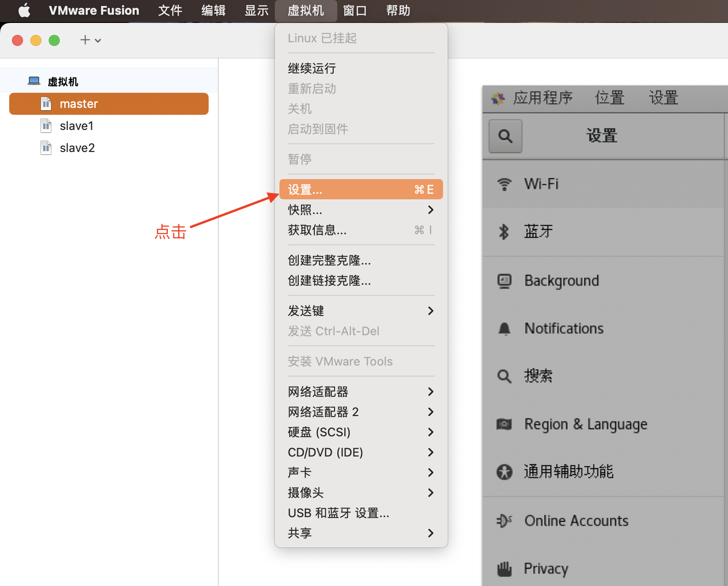728x586 pixels.
Task: Click the slave1 VM file icon
Action: coord(46,126)
